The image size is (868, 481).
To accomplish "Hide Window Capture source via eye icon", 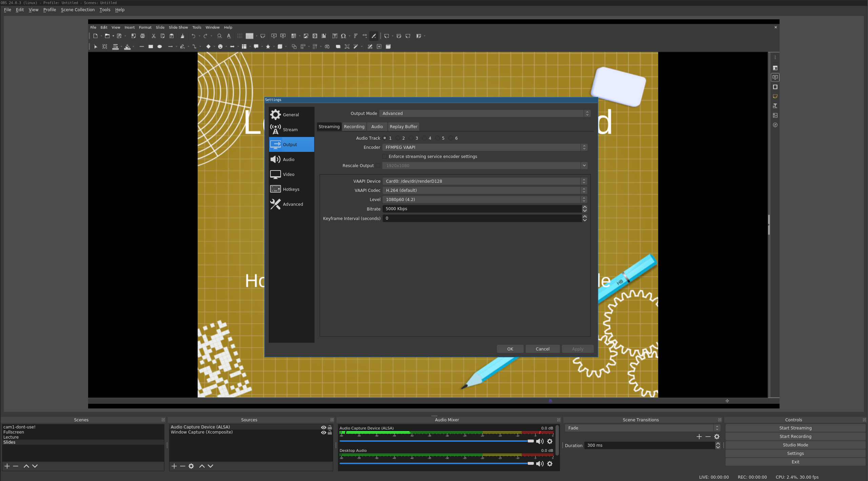I will tap(323, 432).
